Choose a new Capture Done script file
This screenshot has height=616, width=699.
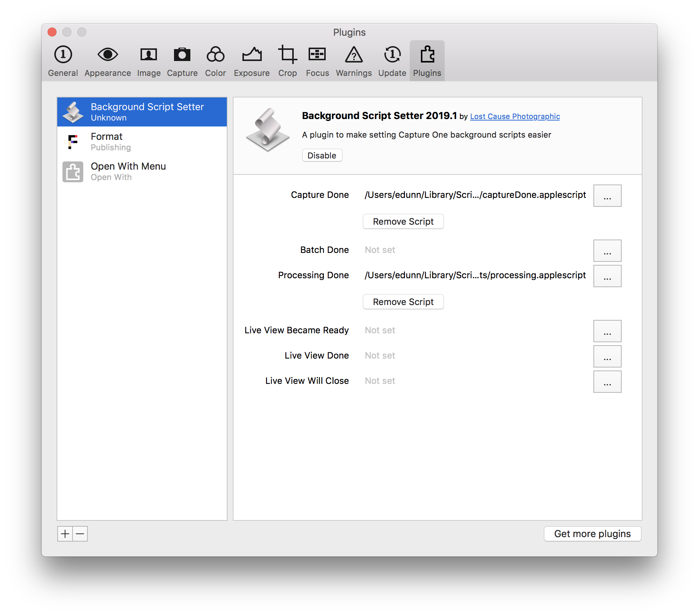[607, 196]
